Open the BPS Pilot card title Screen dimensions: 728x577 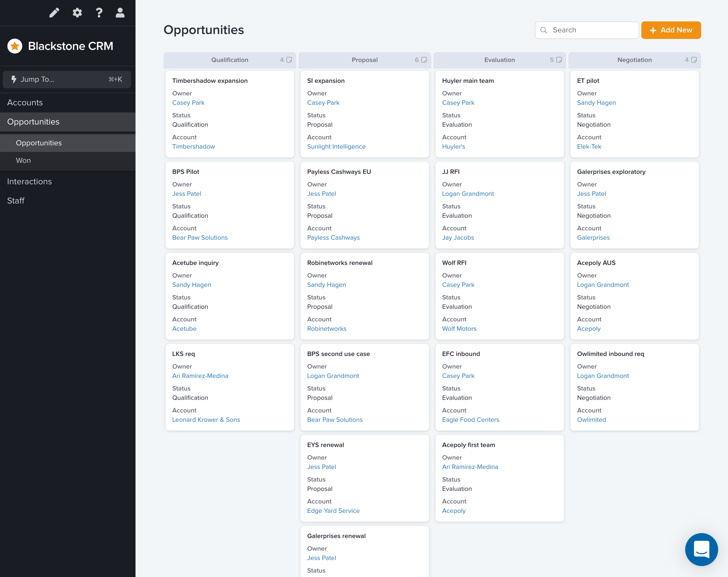tap(186, 172)
